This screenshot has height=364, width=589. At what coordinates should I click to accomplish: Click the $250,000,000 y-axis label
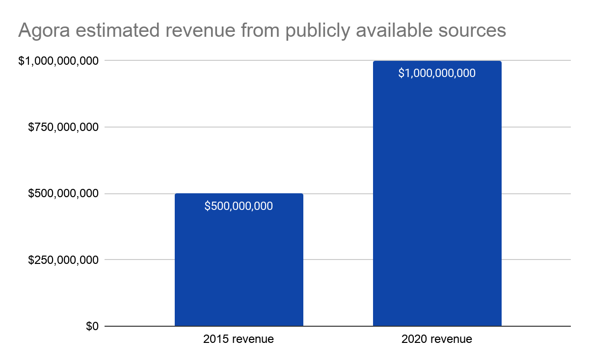(x=63, y=260)
